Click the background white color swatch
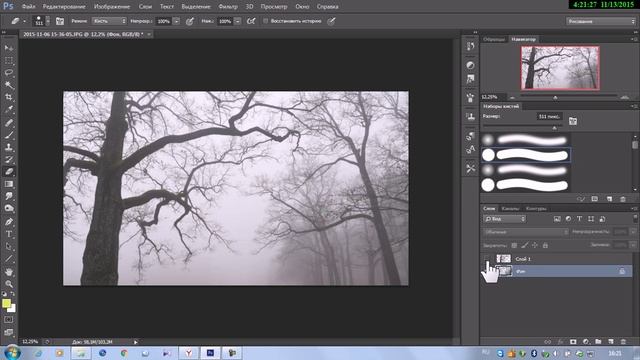The height and width of the screenshot is (360, 640). [x=12, y=309]
